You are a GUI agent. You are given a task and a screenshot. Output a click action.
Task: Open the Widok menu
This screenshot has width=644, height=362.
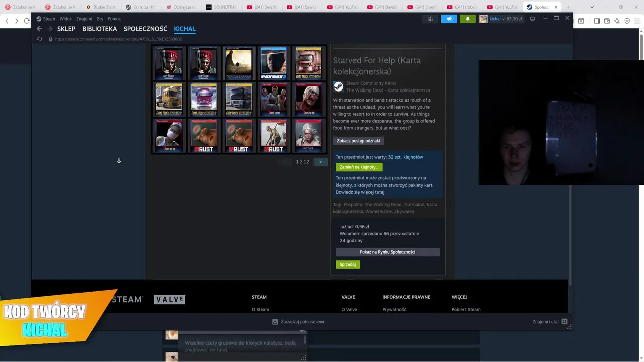[x=66, y=19]
